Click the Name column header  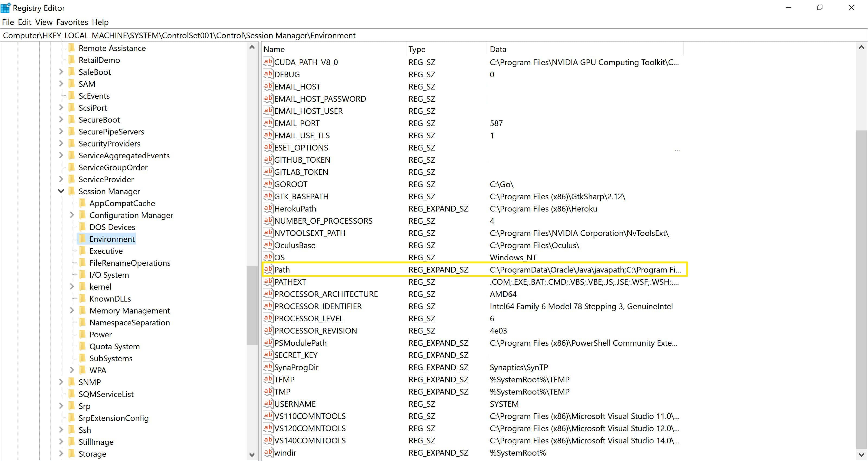tap(274, 49)
